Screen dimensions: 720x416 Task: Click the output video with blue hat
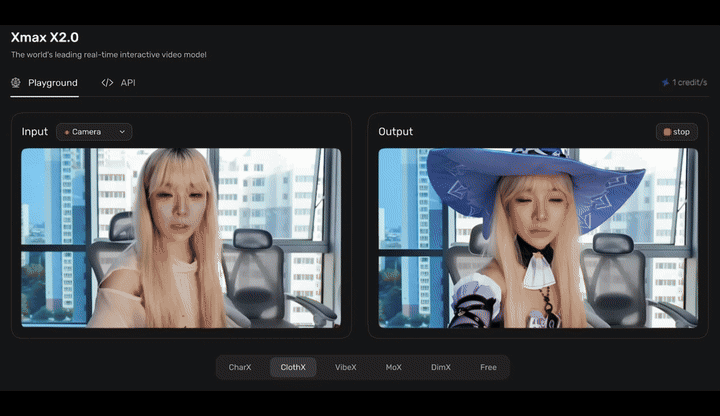[538, 238]
